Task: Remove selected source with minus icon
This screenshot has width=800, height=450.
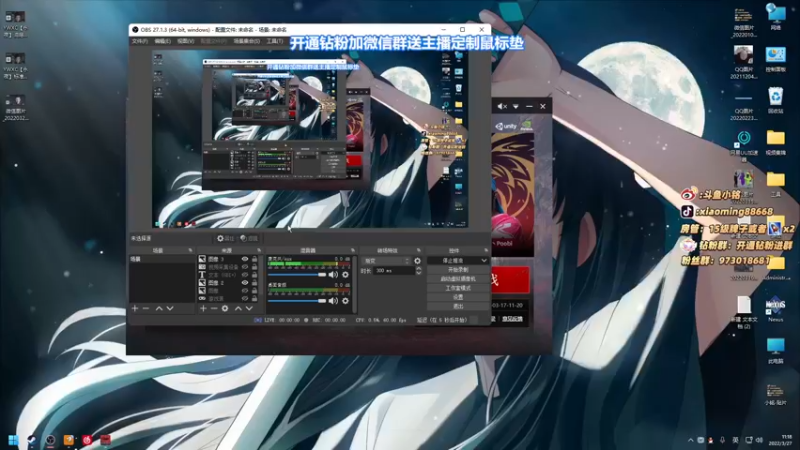Action: pyautogui.click(x=214, y=309)
